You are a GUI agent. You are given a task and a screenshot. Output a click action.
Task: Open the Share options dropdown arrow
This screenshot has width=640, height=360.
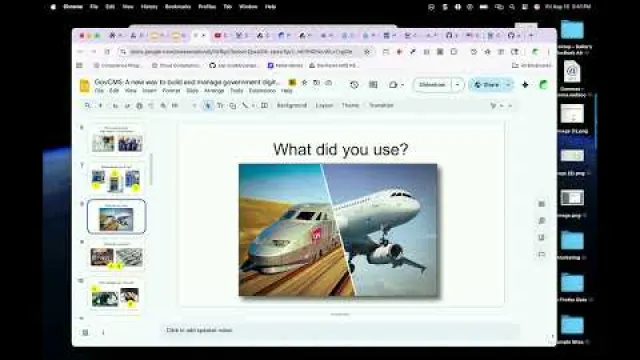click(508, 84)
